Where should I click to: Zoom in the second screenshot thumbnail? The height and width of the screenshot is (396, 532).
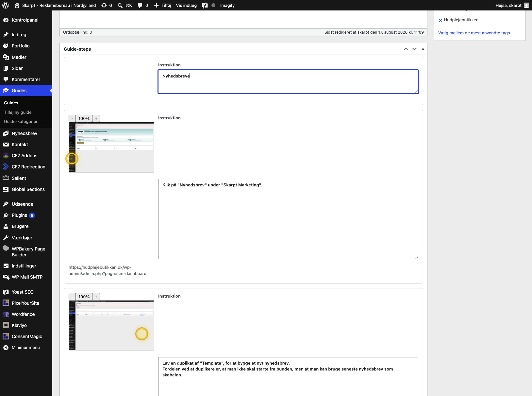(96, 297)
